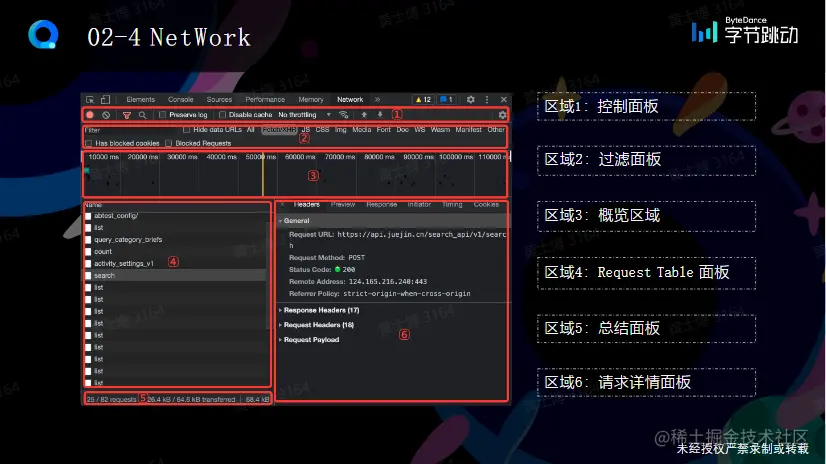
Task: Check the Hide data URLs checkbox
Action: [x=186, y=130]
